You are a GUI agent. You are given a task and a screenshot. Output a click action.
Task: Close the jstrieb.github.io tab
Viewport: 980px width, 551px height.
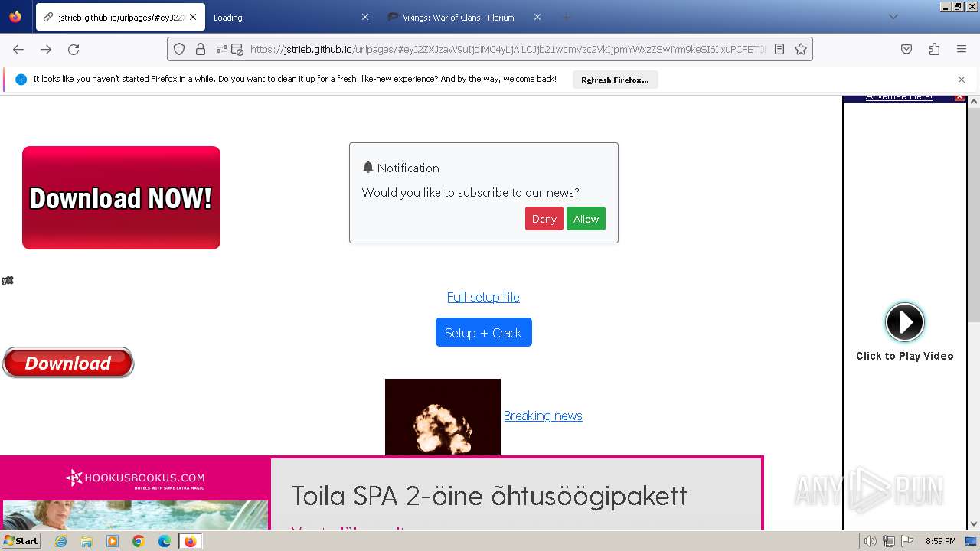tap(193, 17)
